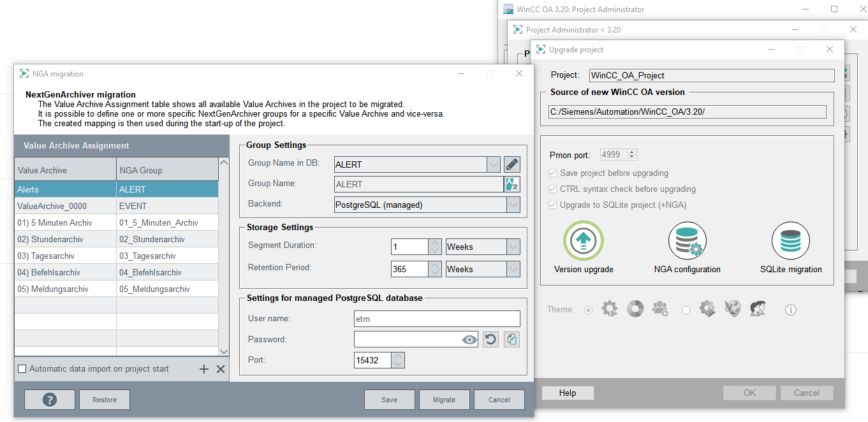The height and width of the screenshot is (422, 868).
Task: Decrease the Retention Period value with down arrow
Action: point(434,273)
